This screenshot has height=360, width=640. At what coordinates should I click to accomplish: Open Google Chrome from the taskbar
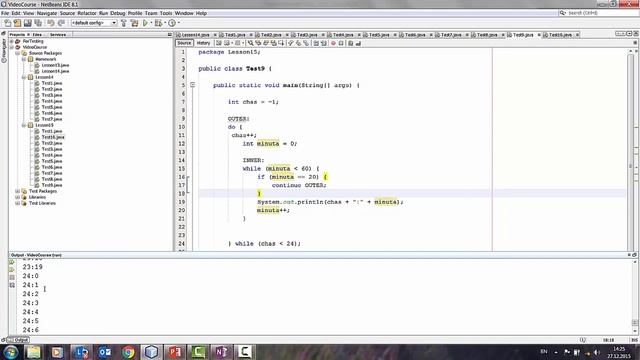(x=128, y=352)
